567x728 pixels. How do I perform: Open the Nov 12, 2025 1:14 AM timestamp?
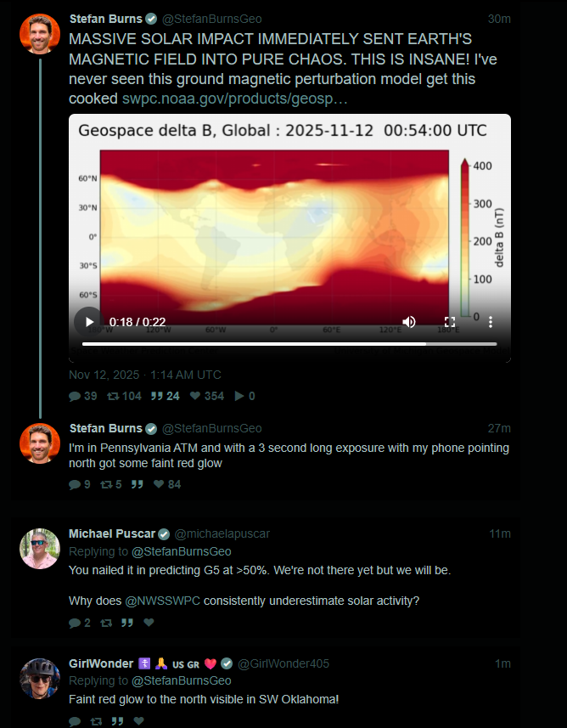point(145,375)
